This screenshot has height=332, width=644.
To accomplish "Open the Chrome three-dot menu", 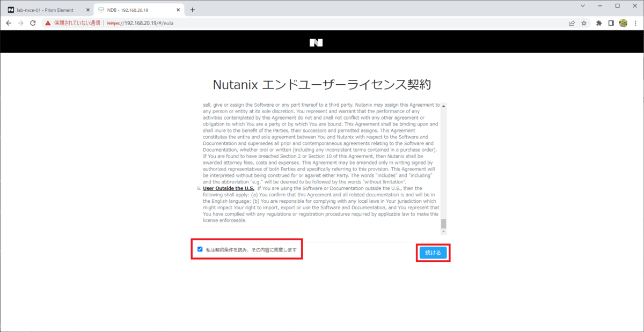I will (635, 23).
